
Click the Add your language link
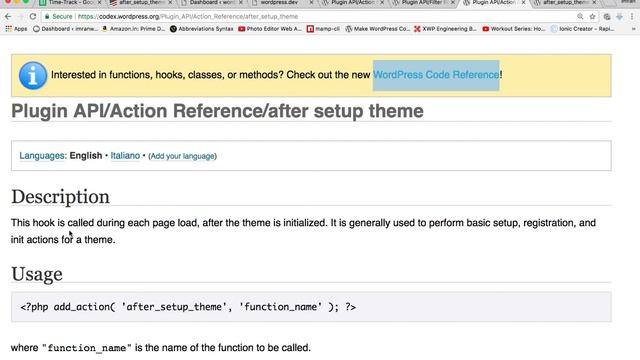click(x=182, y=156)
